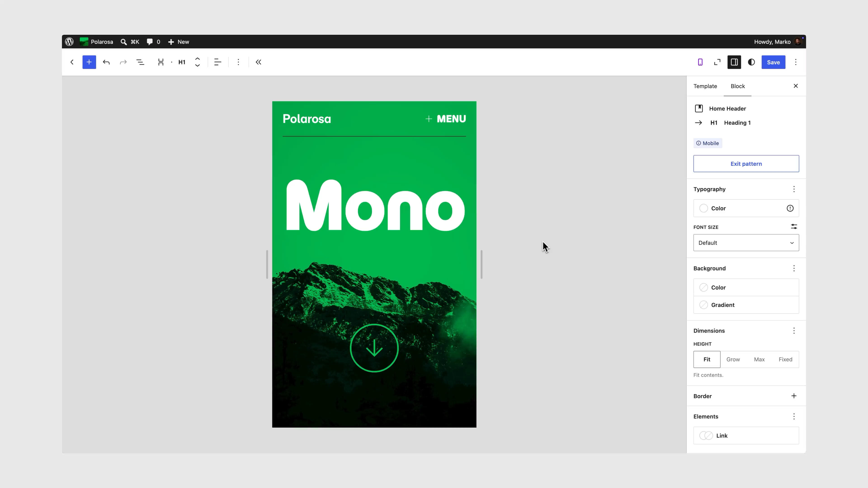Viewport: 868px width, 488px height.
Task: Open the Background Gradient picker
Action: (746, 305)
